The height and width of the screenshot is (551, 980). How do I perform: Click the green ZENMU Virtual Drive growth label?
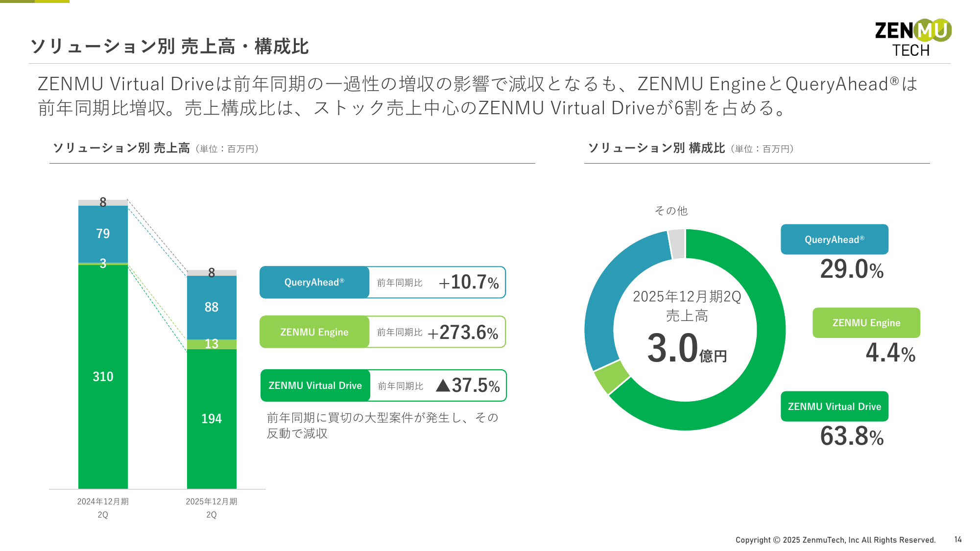(315, 385)
